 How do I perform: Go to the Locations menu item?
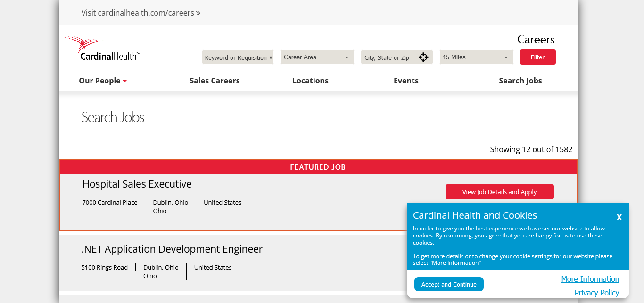(310, 81)
